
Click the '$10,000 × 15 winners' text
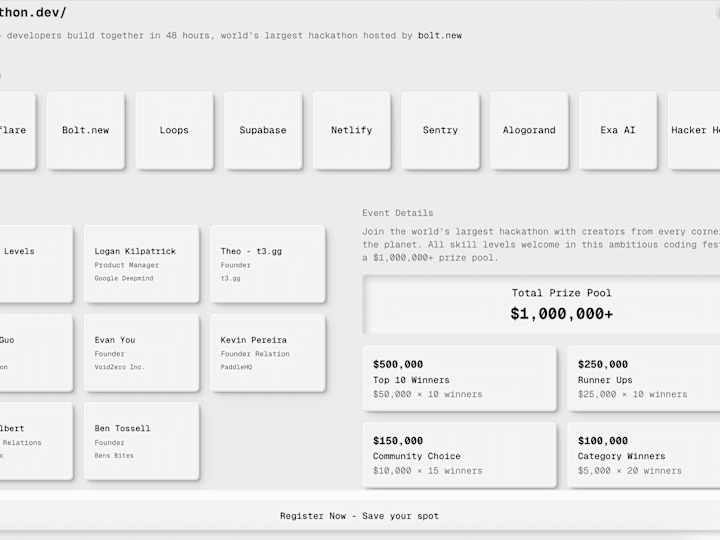tap(428, 471)
